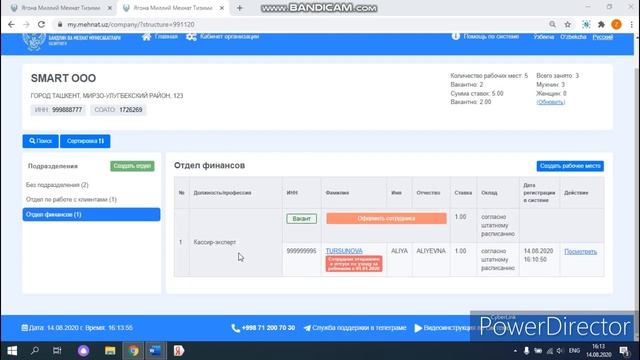This screenshot has height=360, width=640.
Task: Open volume control in system tray
Action: click(x=560, y=351)
